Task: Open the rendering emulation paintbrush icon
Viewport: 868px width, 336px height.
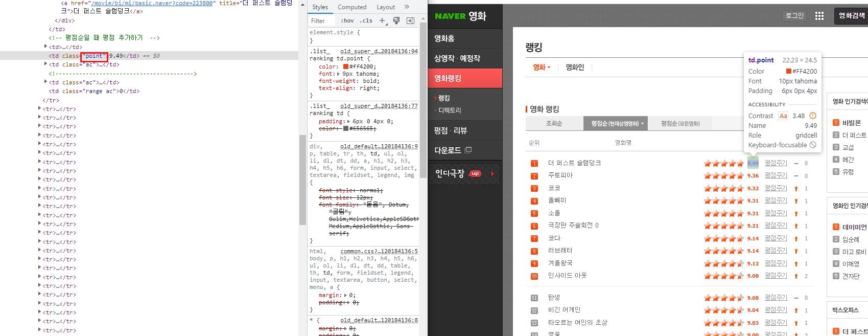Action: pos(396,20)
